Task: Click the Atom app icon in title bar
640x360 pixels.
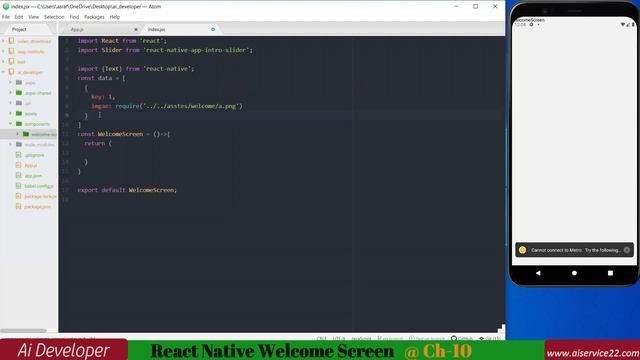Action: pyautogui.click(x=6, y=7)
